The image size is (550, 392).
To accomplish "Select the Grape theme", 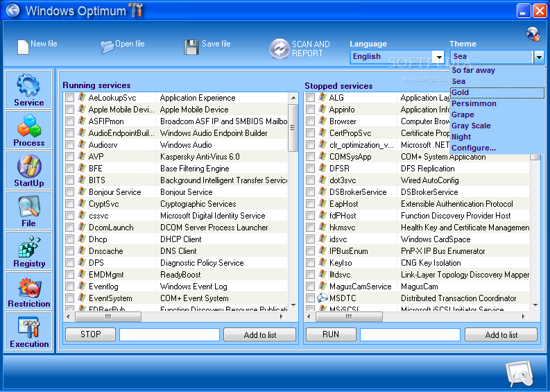I will coord(497,114).
